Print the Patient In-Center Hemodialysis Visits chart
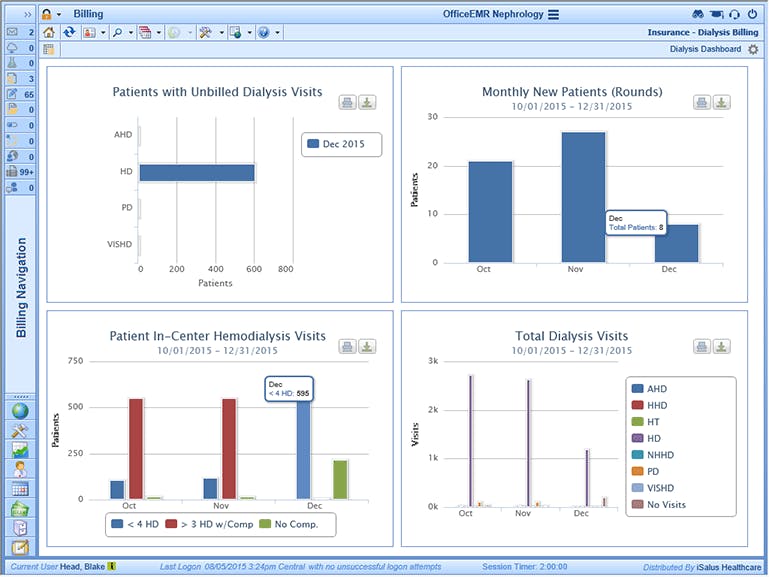Image resolution: width=769 pixels, height=577 pixels. [348, 346]
